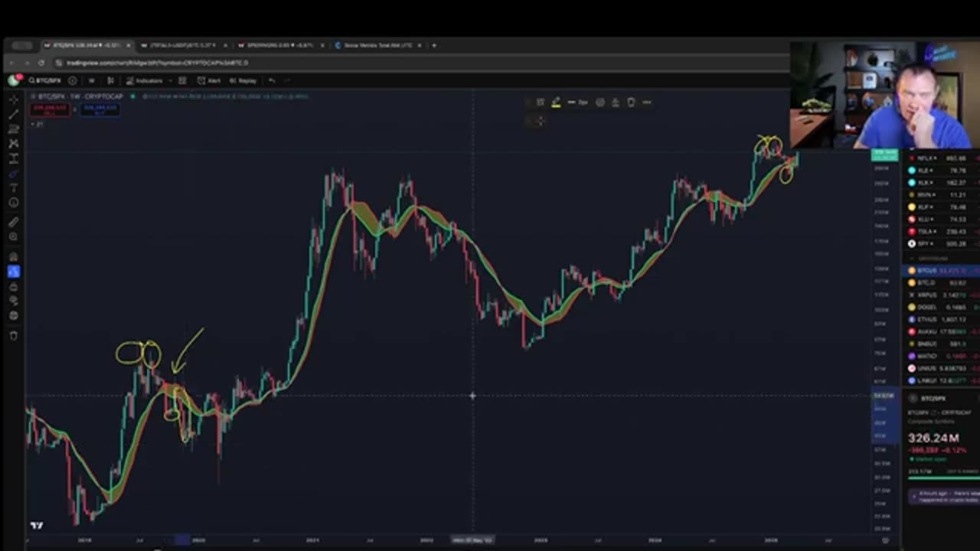The height and width of the screenshot is (551, 980).
Task: Click the blue buy price button
Action: pyautogui.click(x=100, y=111)
